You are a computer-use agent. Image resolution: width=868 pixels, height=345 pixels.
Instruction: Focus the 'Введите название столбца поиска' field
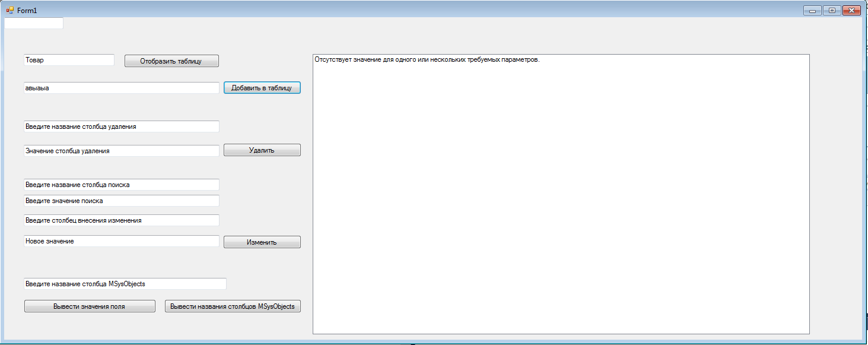point(122,185)
